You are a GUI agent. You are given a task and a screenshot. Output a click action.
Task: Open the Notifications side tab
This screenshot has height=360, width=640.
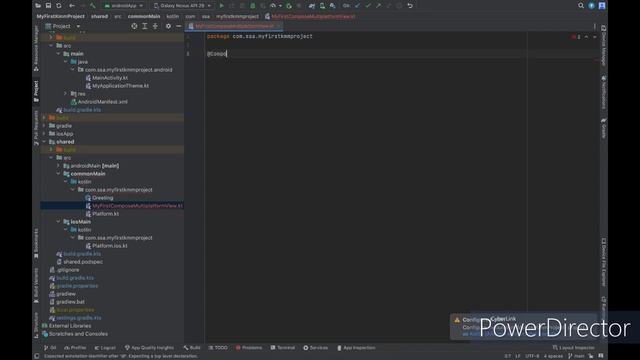(604, 92)
